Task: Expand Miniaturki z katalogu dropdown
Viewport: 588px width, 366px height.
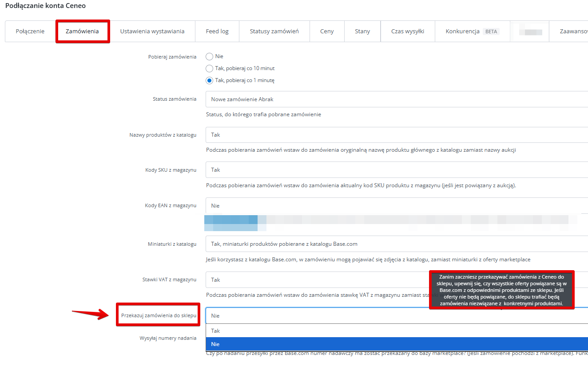Action: tap(396, 244)
